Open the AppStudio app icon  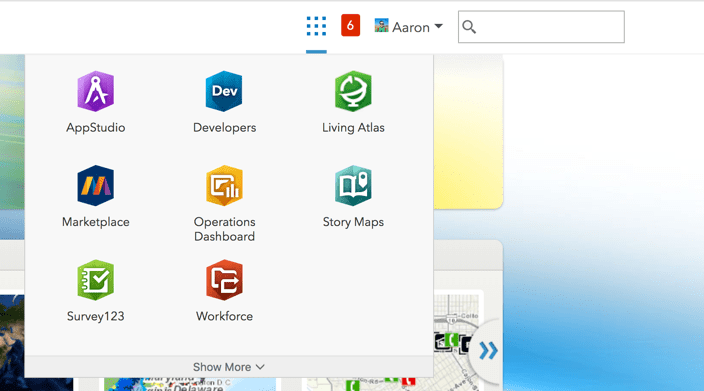[96, 91]
